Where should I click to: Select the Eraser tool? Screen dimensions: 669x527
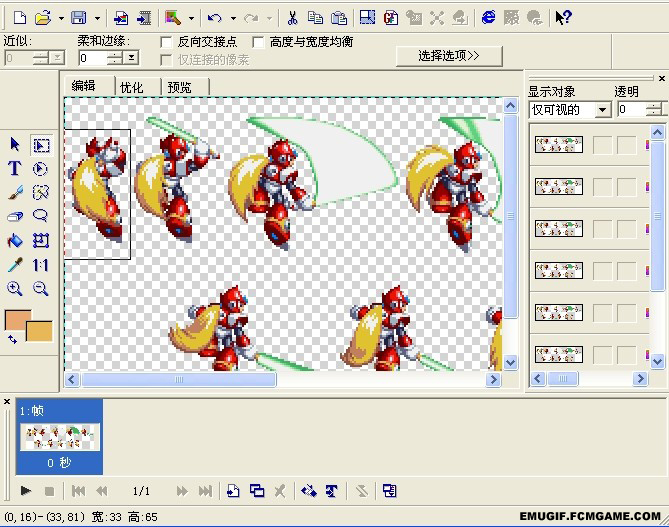(15, 216)
